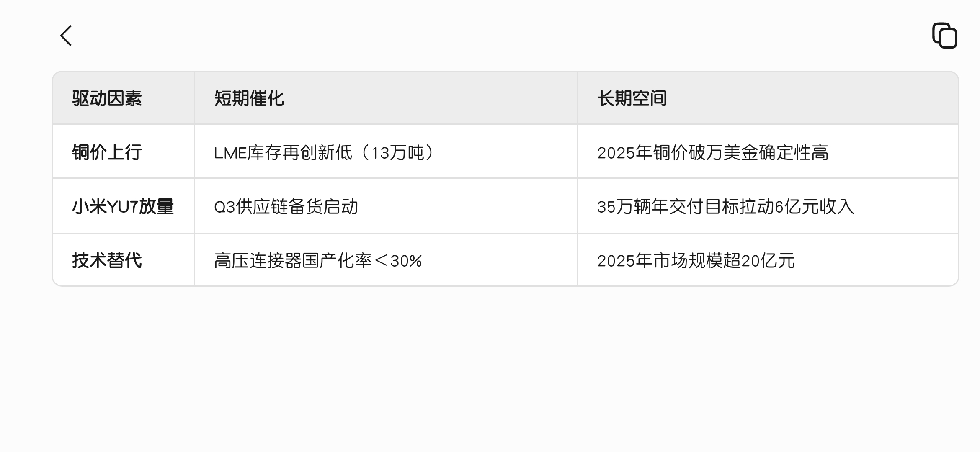Click the 技术替代 row label
This screenshot has width=980, height=452.
coord(107,260)
